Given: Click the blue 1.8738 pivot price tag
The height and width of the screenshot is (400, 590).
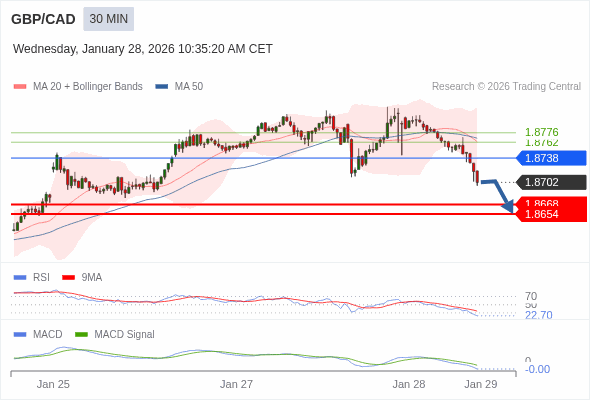Looking at the screenshot, I should point(552,158).
